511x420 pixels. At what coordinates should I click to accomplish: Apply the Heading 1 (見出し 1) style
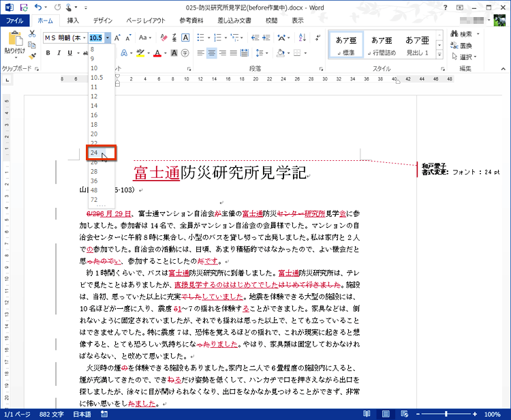tap(417, 45)
